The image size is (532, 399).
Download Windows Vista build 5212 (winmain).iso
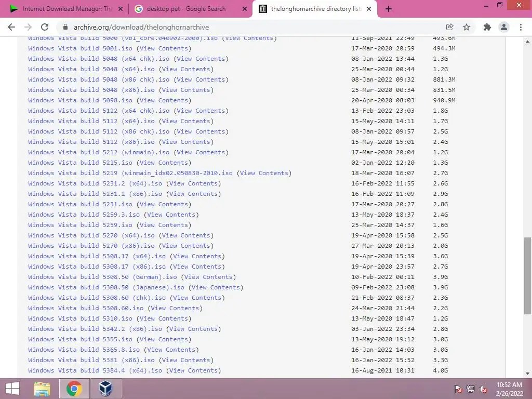pyautogui.click(x=99, y=152)
